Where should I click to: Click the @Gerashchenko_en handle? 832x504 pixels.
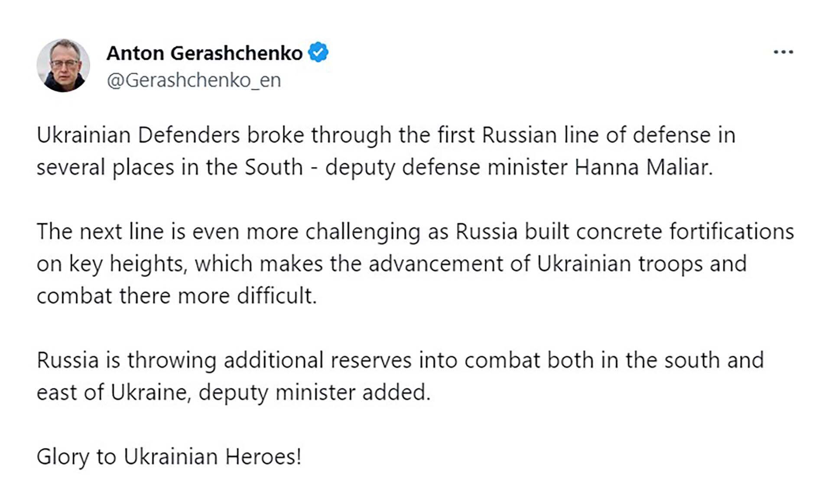[x=194, y=80]
